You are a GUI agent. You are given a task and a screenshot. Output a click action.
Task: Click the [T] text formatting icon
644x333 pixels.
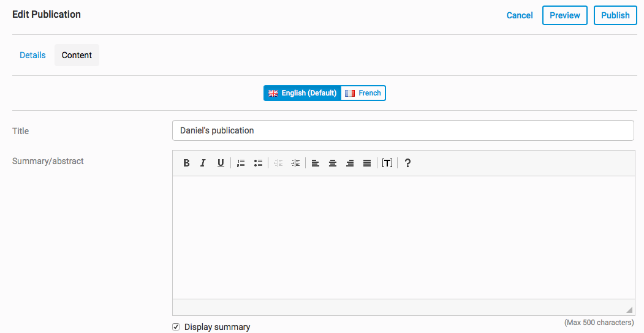387,163
